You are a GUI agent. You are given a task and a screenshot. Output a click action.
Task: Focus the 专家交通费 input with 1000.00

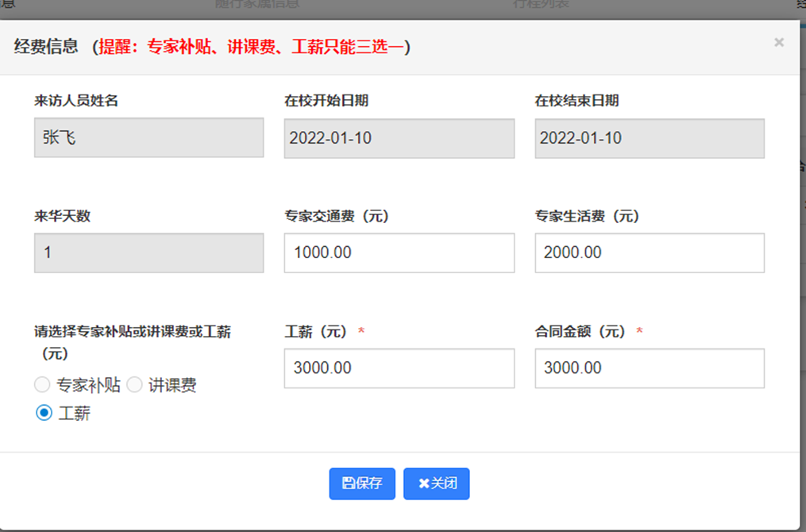click(x=399, y=253)
